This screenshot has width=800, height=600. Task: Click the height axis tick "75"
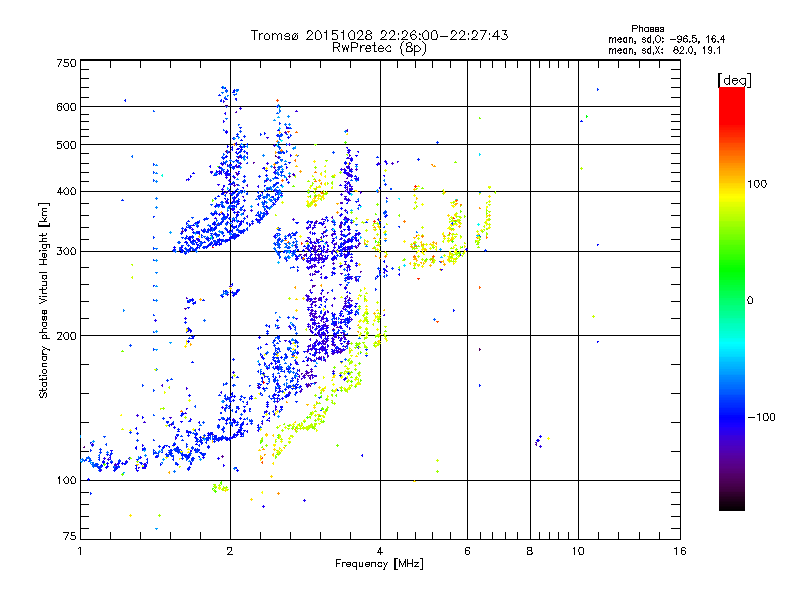click(x=70, y=536)
